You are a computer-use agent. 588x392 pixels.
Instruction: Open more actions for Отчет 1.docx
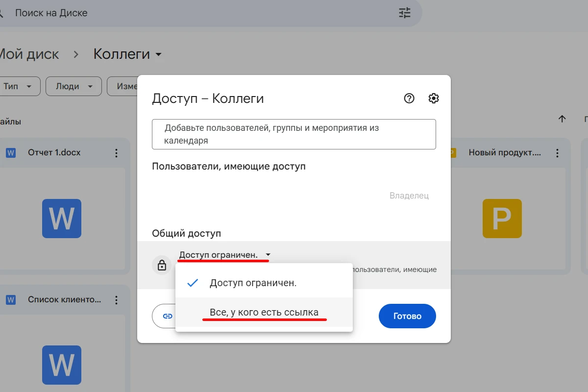pos(116,153)
